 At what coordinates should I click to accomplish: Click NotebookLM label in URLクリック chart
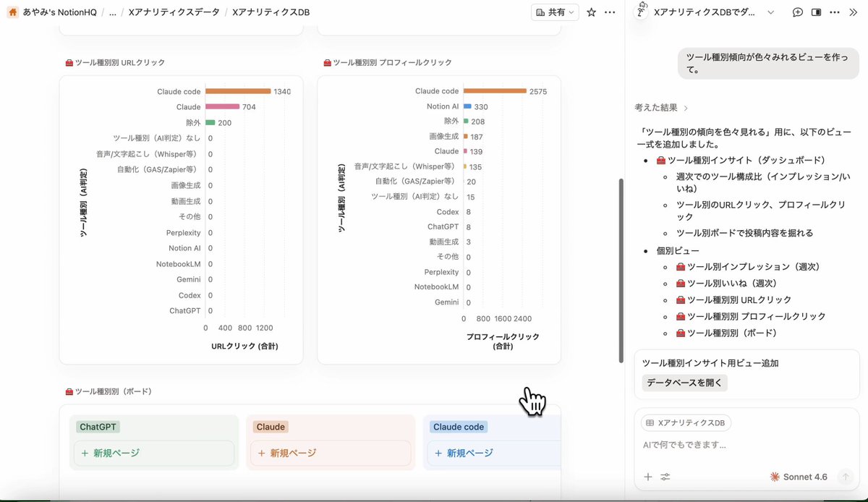[x=178, y=264]
